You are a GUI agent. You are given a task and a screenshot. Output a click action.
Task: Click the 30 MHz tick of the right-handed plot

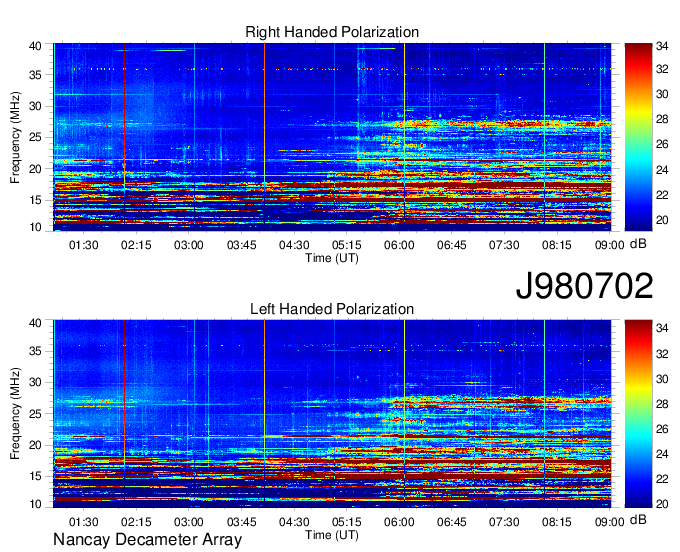point(35,106)
